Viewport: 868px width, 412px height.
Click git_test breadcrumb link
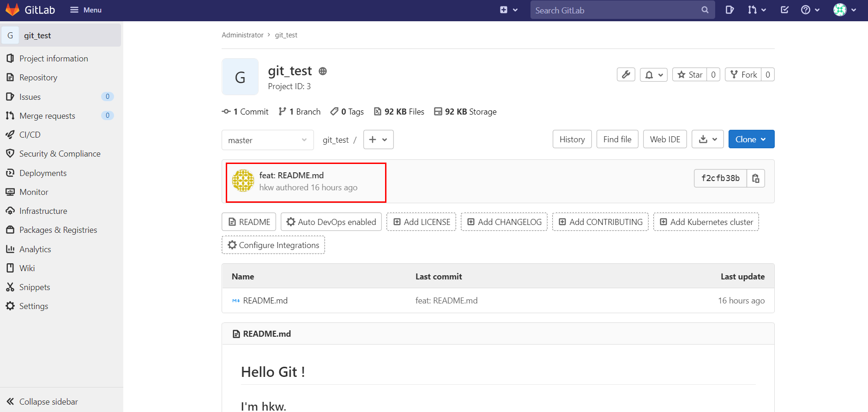286,35
